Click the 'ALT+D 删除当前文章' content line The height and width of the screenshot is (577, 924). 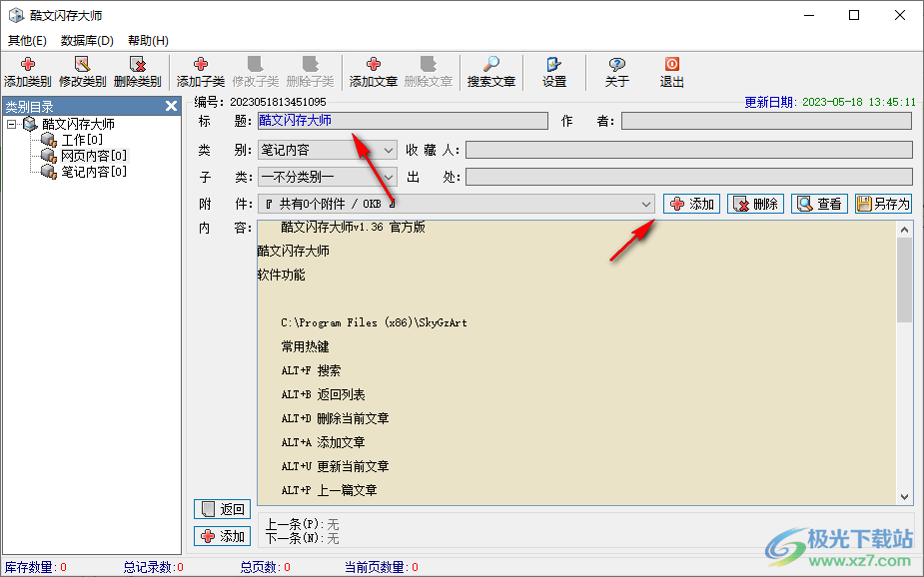336,418
